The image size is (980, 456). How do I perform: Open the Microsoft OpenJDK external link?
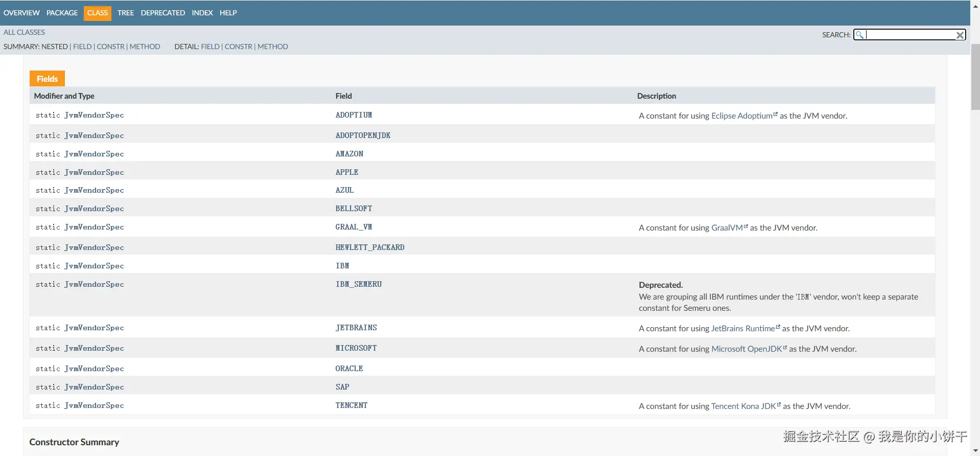[x=749, y=349]
